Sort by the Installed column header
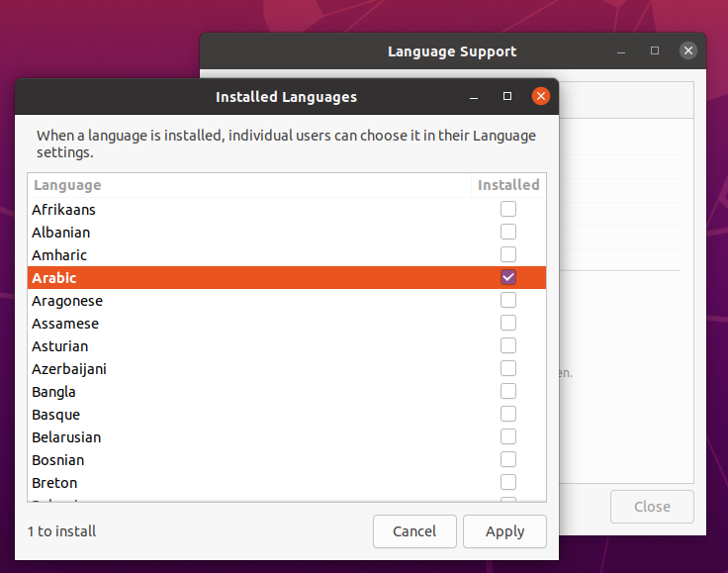Image resolution: width=728 pixels, height=573 pixels. coord(508,185)
